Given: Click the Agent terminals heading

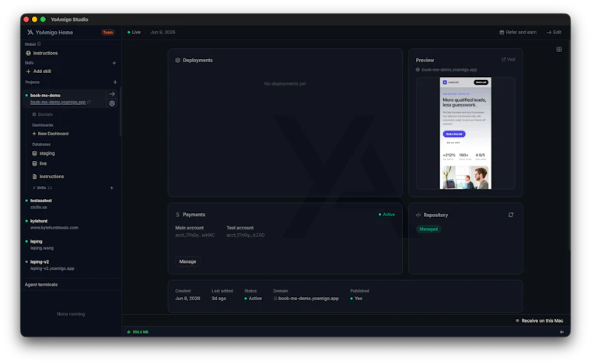Looking at the screenshot, I should (x=41, y=285).
